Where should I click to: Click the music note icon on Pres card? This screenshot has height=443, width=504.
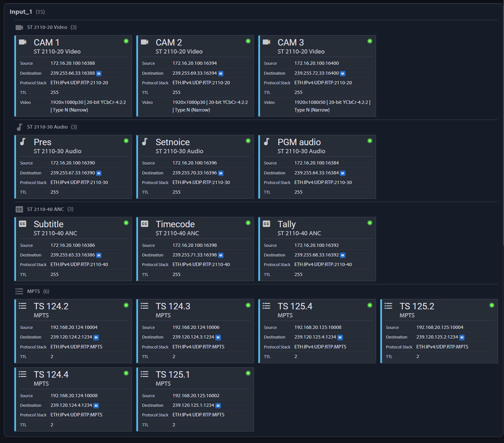pyautogui.click(x=23, y=142)
